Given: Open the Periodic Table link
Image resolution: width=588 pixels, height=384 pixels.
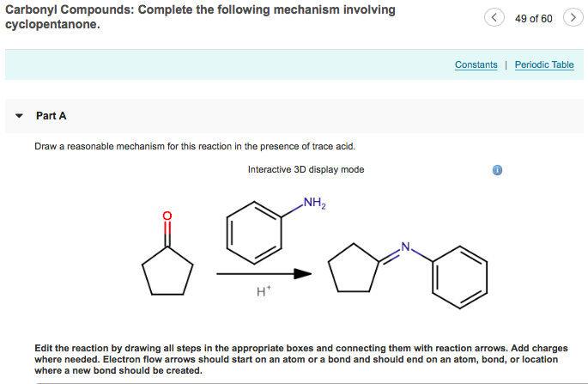Looking at the screenshot, I should 544,65.
